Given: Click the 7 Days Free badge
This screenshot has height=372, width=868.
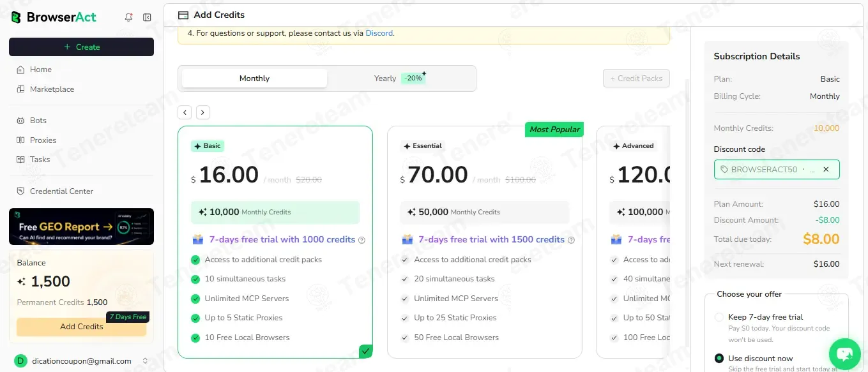Looking at the screenshot, I should tap(128, 317).
